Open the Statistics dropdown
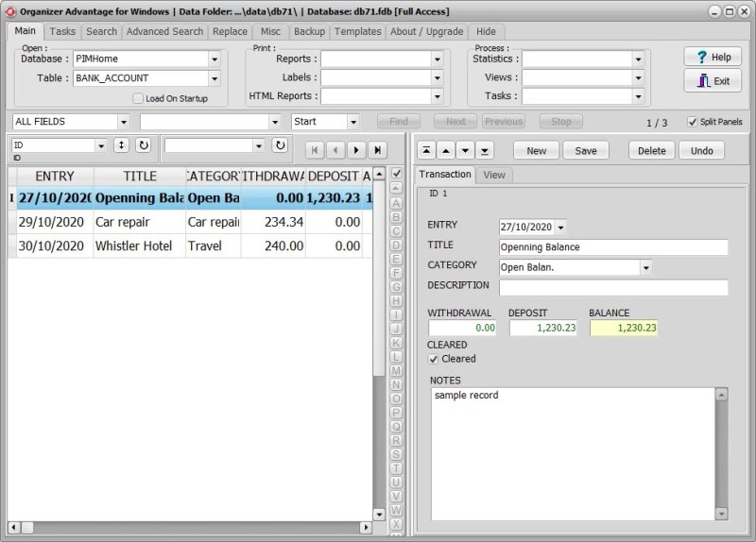The image size is (756, 542). coord(638,59)
